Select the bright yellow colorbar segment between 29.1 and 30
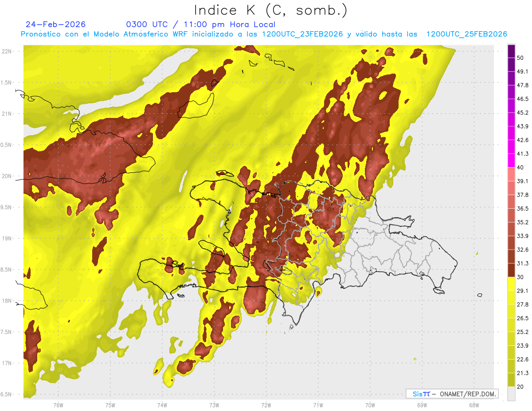The height and width of the screenshot is (411, 532). [x=511, y=284]
